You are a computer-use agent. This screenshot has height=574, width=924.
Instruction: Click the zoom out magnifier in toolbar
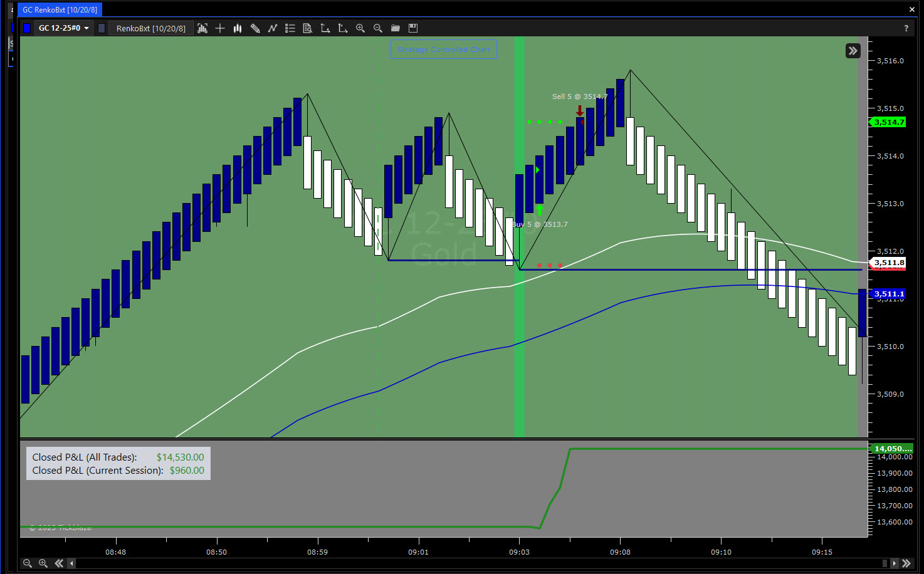click(378, 28)
